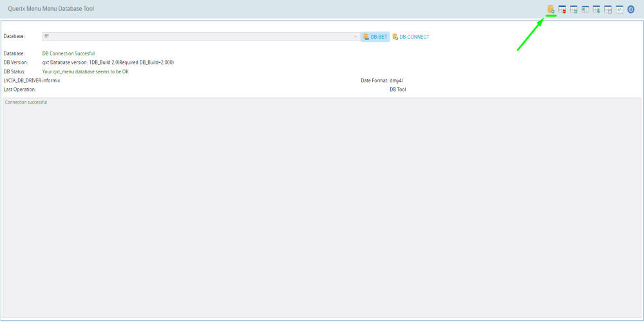Click the 'Querix Menu Menu Database Tool' title
The height and width of the screenshot is (322, 644).
(51, 9)
